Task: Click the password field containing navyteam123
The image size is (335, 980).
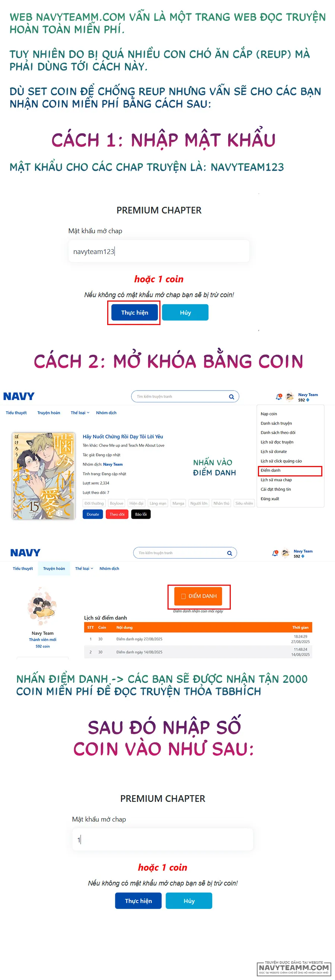Action: (x=159, y=251)
